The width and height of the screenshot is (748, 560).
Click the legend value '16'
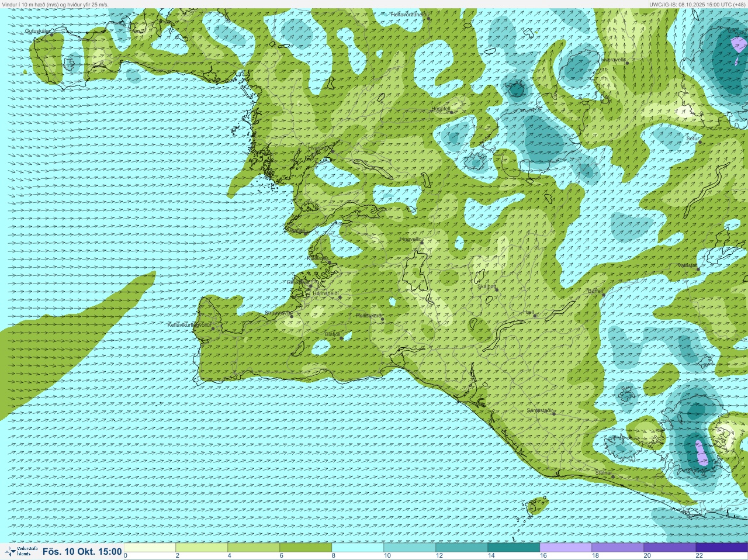click(x=543, y=556)
